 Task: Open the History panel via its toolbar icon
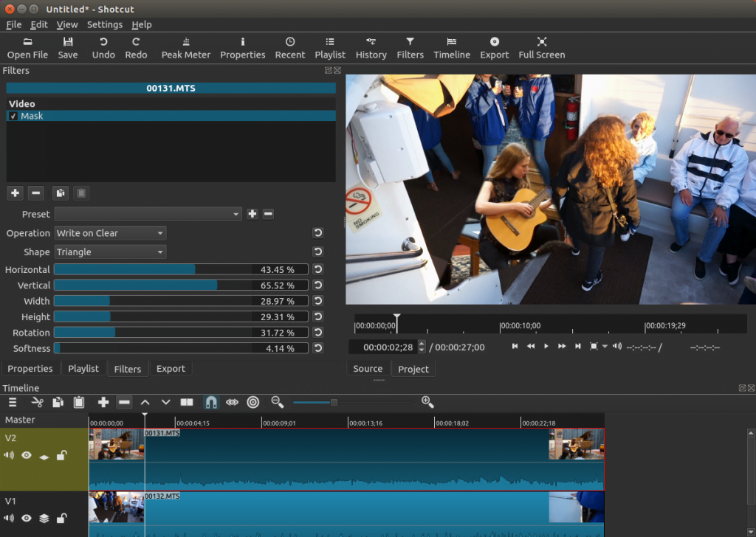371,47
